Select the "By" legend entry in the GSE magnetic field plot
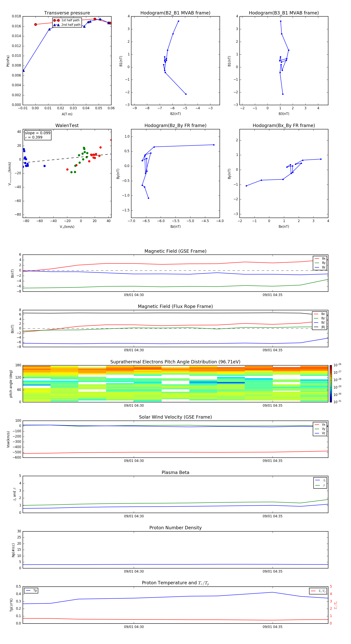The height and width of the screenshot is (644, 351). click(x=320, y=263)
